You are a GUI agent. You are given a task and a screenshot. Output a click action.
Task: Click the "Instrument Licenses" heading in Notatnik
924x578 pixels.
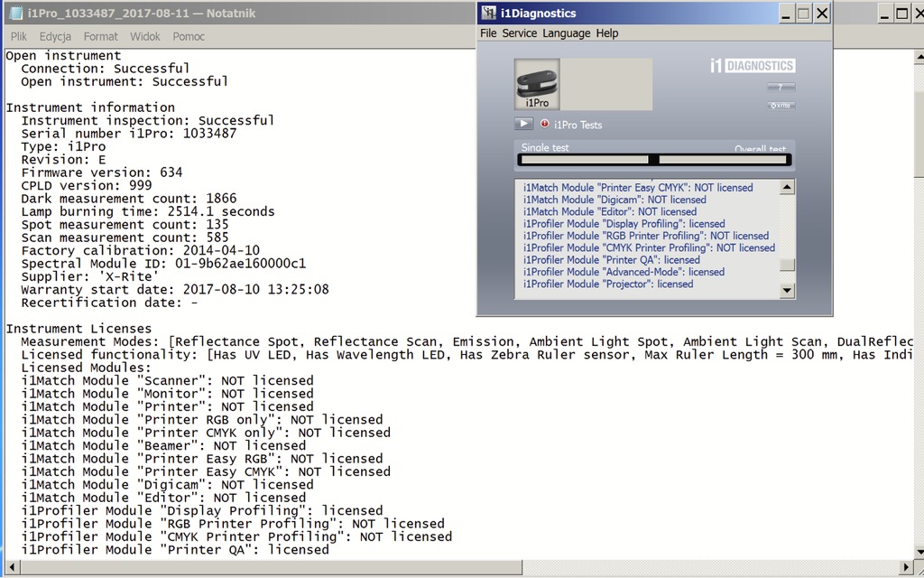point(79,329)
